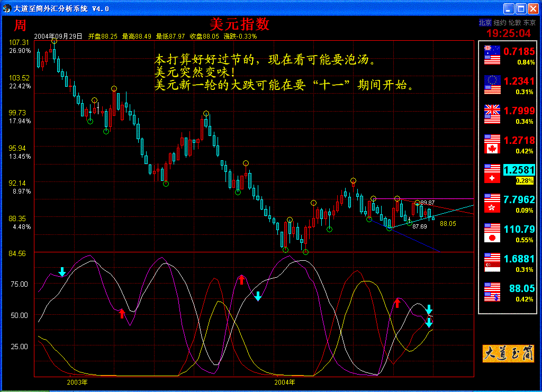Click the 0.84% change value
This screenshot has height=392, width=542.
526,62
